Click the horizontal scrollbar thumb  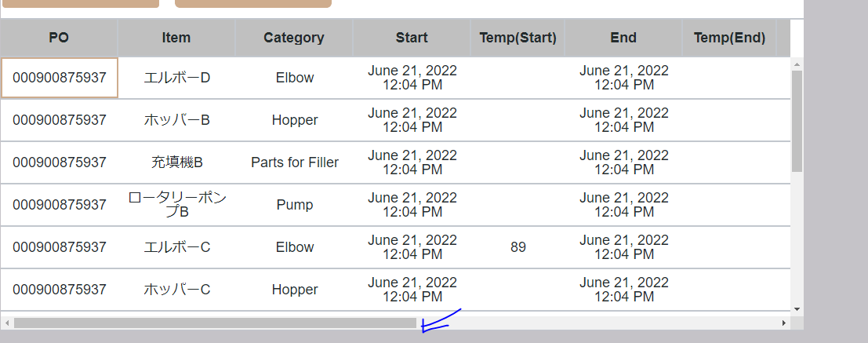coord(215,323)
